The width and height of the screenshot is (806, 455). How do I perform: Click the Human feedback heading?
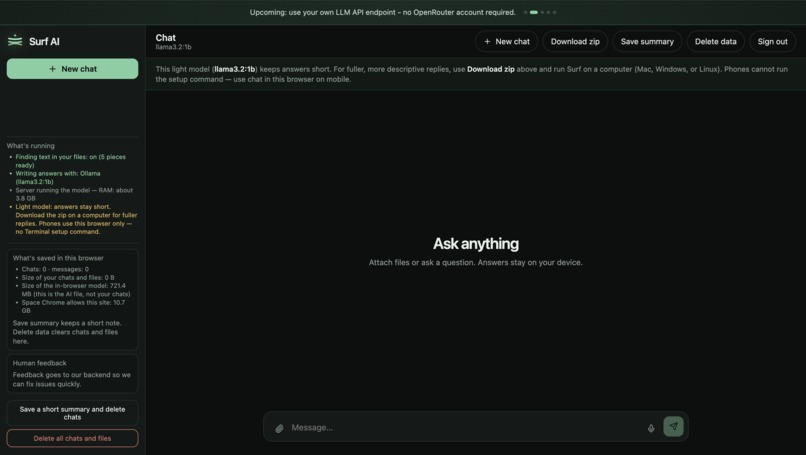click(40, 363)
